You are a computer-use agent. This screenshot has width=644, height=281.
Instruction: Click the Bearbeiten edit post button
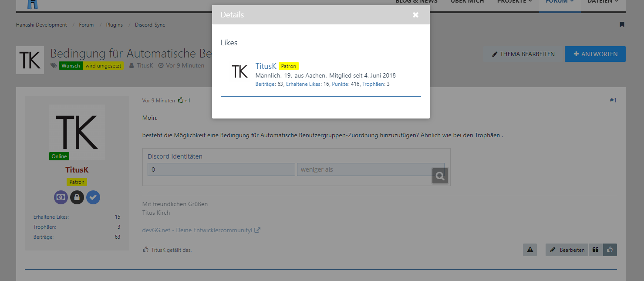coord(567,250)
